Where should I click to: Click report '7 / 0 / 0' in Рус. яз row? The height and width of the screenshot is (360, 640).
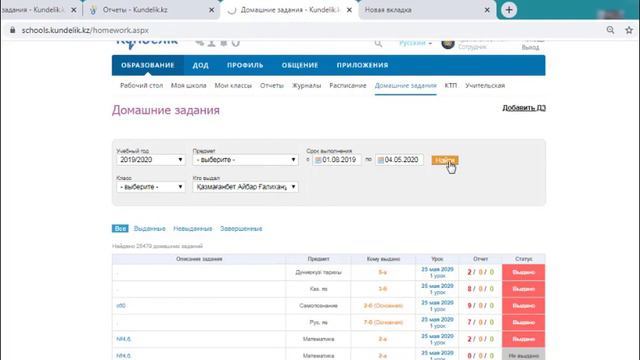click(x=480, y=322)
